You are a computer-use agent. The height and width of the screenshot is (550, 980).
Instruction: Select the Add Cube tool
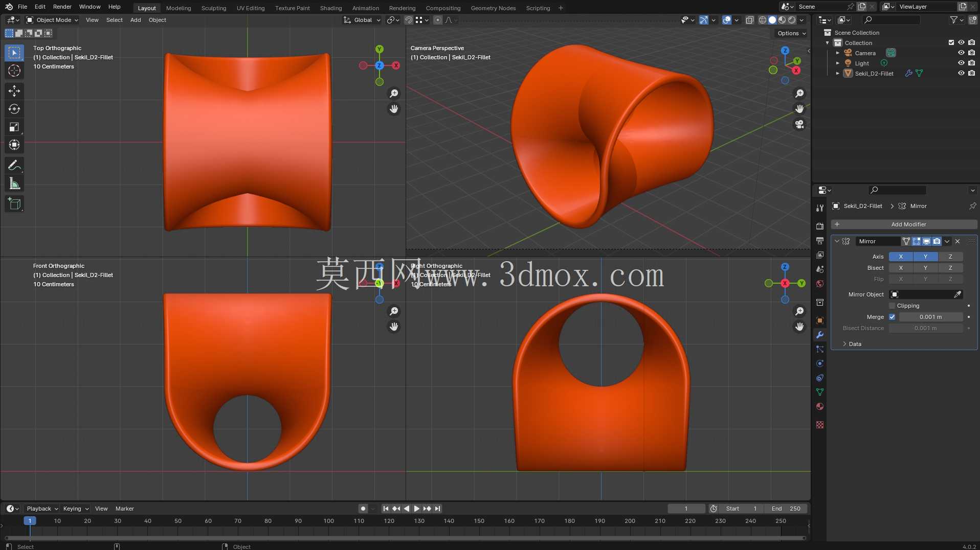(x=14, y=203)
